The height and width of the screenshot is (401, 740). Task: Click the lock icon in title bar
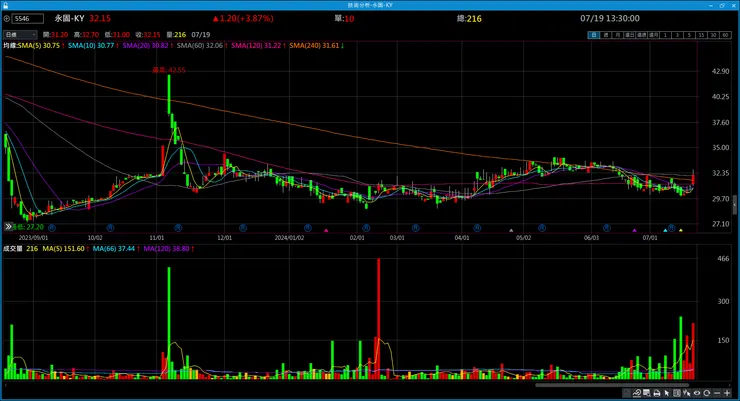click(x=5, y=5)
